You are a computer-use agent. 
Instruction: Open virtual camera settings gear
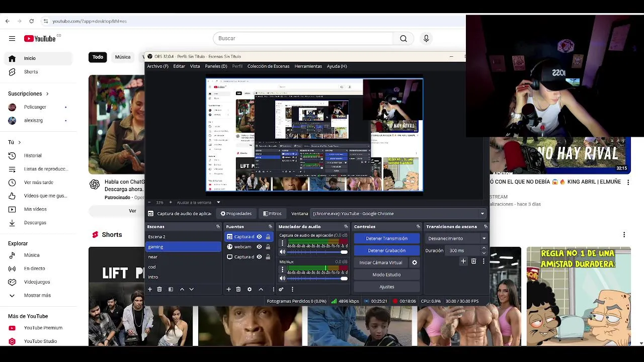pos(415,262)
